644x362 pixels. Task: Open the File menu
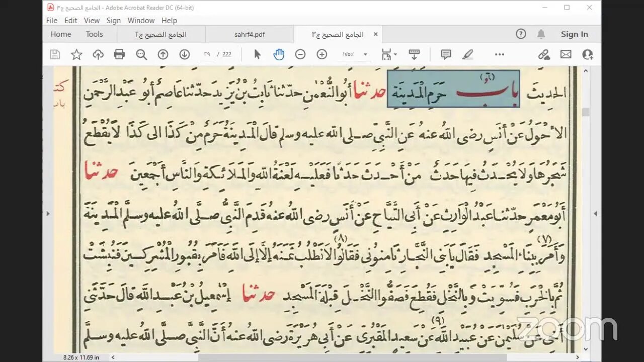click(x=52, y=21)
